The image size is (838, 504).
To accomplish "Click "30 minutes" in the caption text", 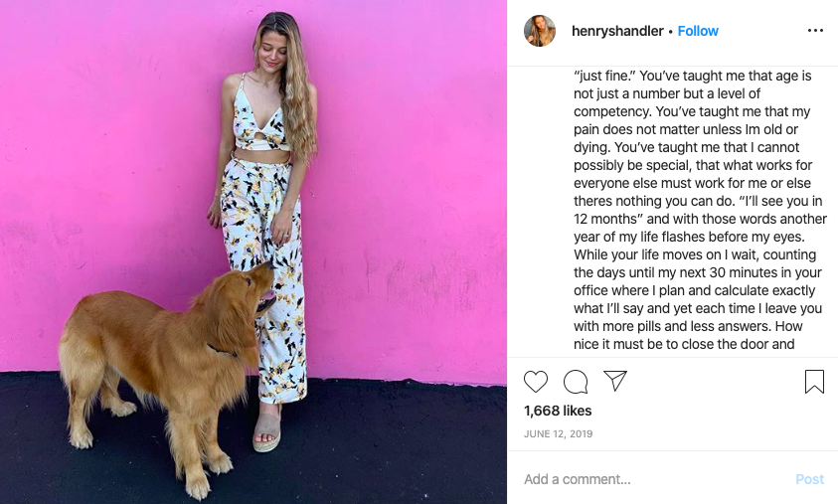I will (745, 272).
